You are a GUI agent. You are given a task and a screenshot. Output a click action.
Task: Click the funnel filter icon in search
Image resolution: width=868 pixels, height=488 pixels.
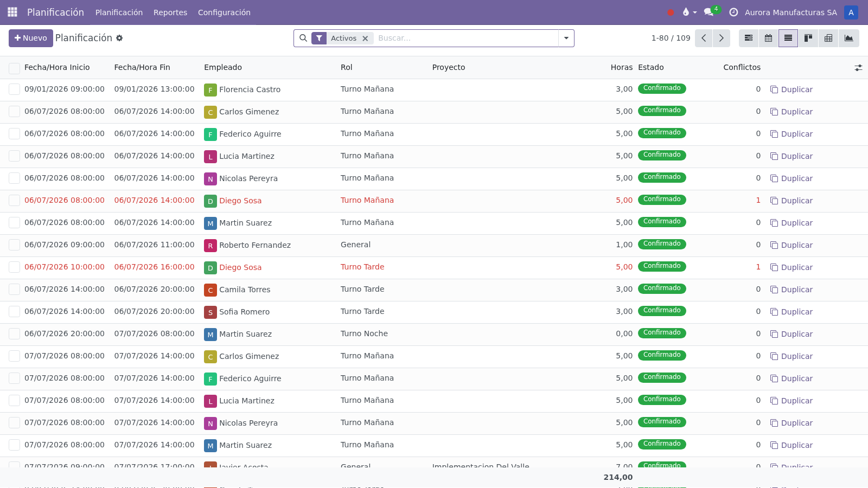coord(319,38)
